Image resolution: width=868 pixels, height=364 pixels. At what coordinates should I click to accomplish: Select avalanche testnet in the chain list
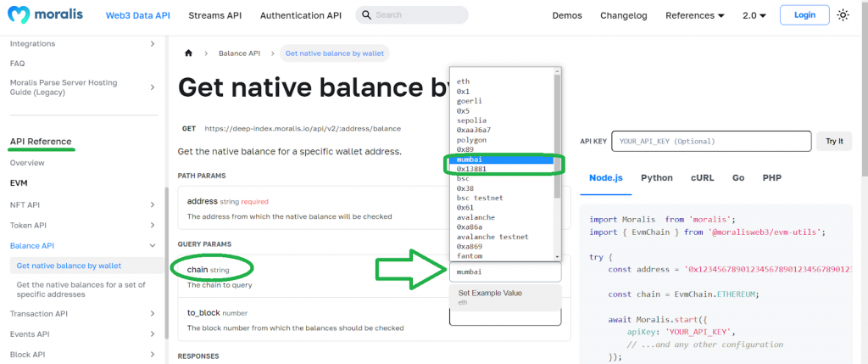[502, 237]
